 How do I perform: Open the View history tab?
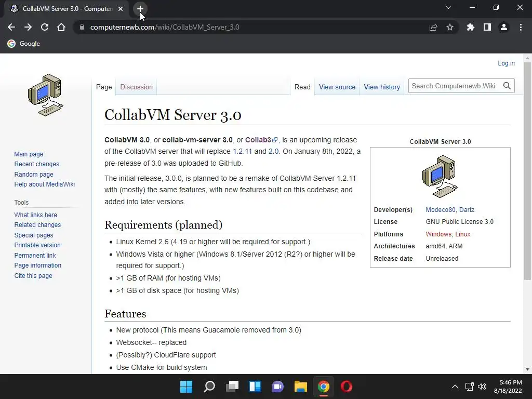[x=382, y=87]
